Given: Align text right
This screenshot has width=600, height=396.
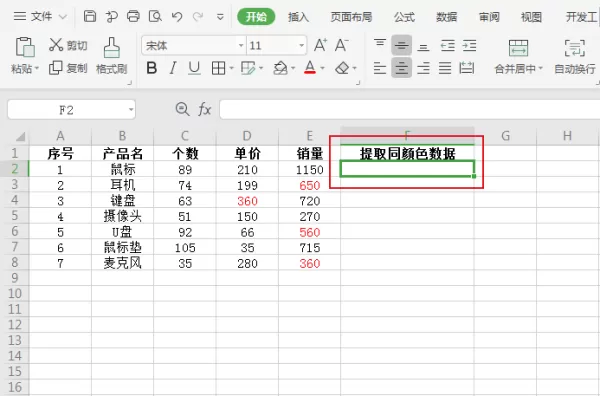Looking at the screenshot, I should coord(423,68).
